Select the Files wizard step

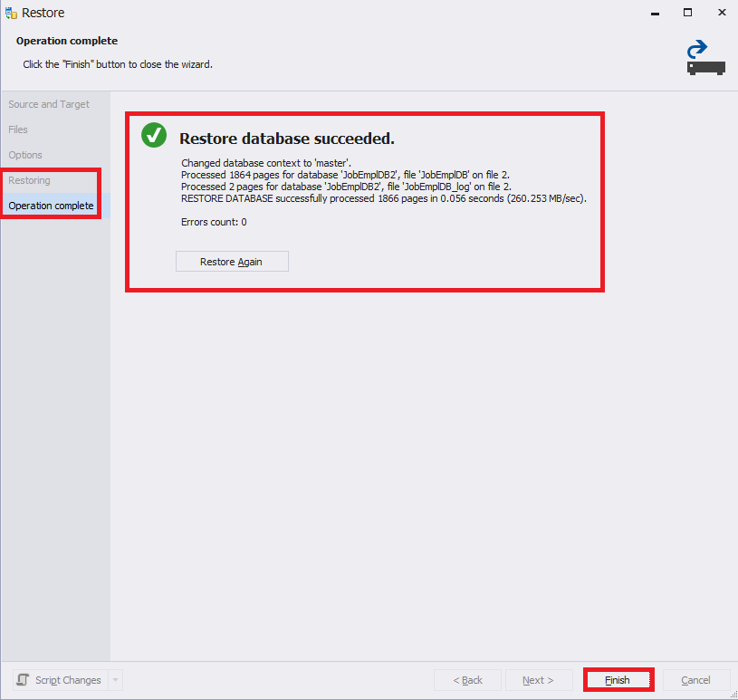[x=18, y=129]
